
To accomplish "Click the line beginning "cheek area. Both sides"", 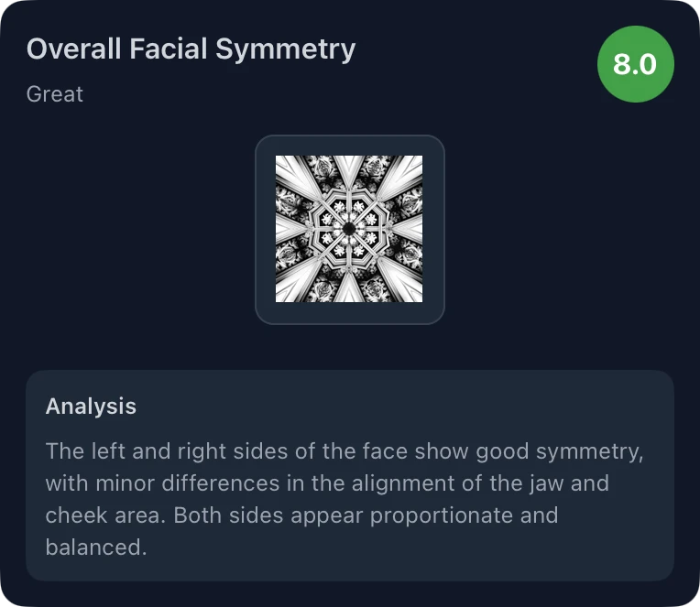I will (x=301, y=515).
